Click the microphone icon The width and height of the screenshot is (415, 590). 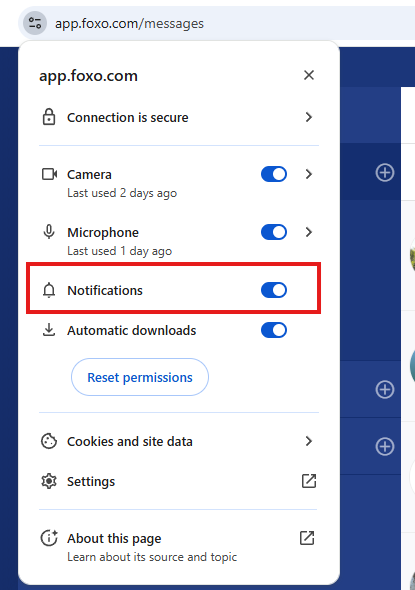[49, 232]
